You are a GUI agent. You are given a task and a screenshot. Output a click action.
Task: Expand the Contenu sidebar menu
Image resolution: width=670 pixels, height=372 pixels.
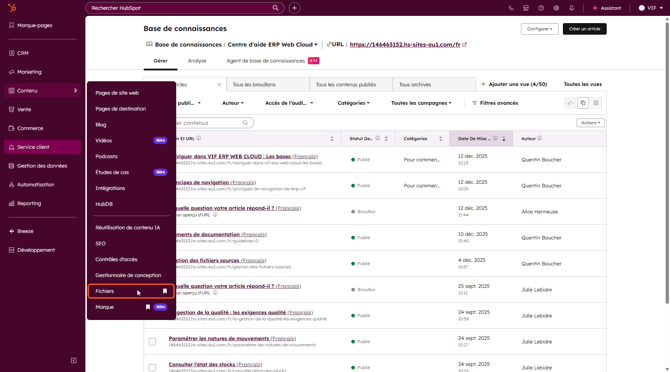point(42,91)
